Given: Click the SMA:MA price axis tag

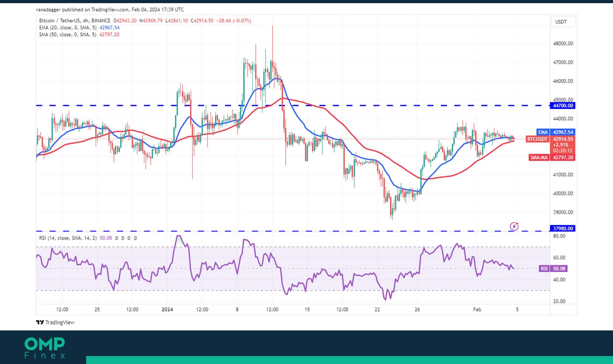Looking at the screenshot, I should (539, 157).
